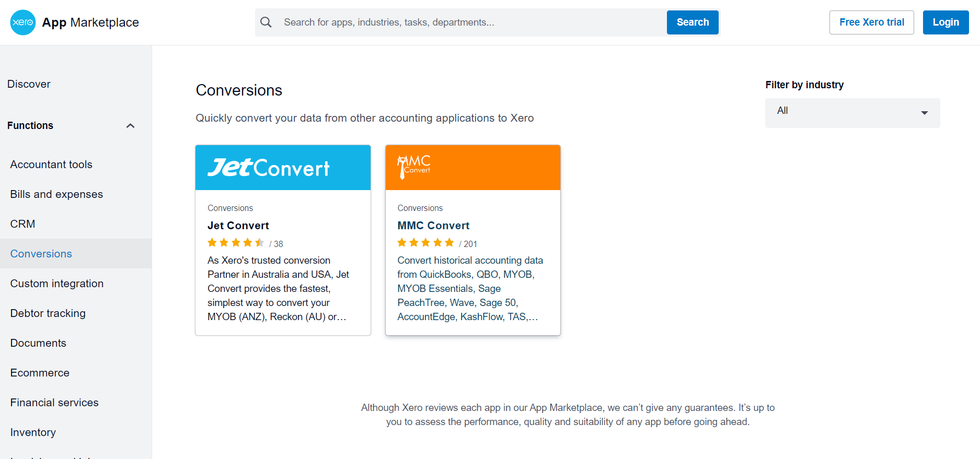Click the Login button
Screen dimensions: 980x459
coord(946,22)
